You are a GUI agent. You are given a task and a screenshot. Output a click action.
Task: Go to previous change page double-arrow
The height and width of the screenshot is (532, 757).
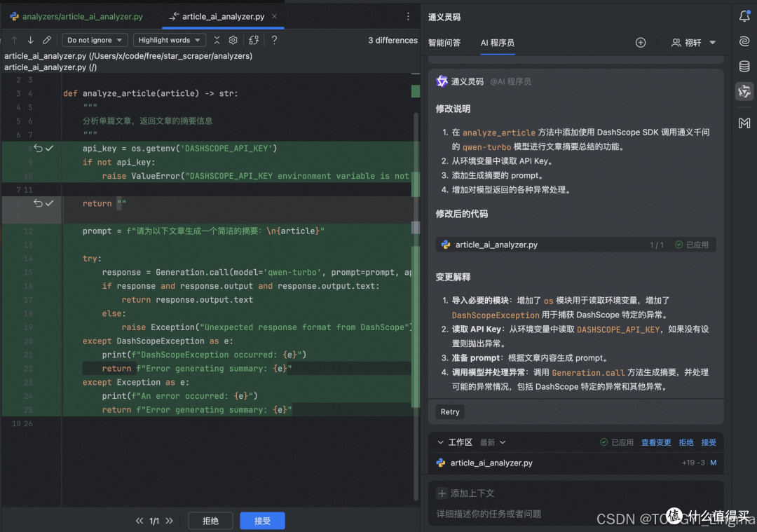(139, 521)
